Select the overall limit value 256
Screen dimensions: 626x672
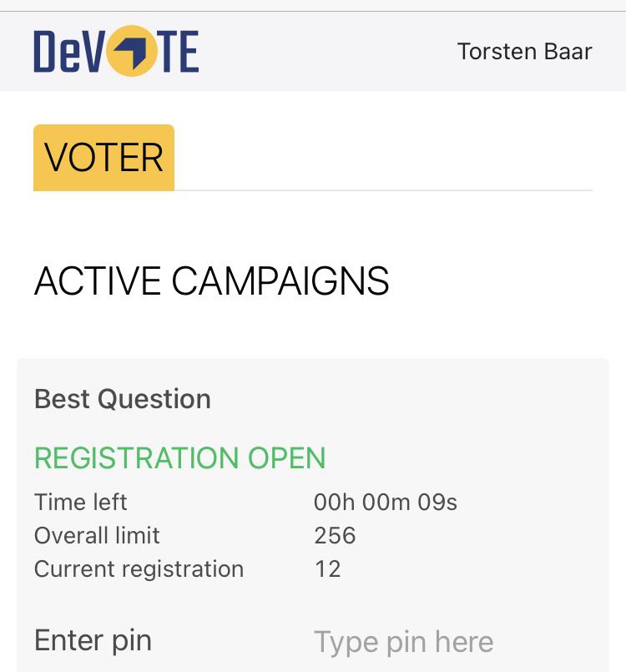pyautogui.click(x=335, y=535)
